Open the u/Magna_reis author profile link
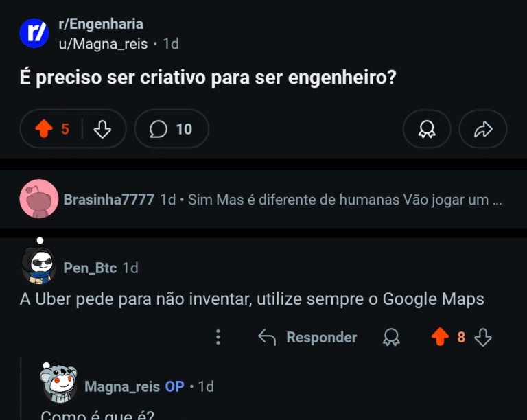527x420 pixels. (x=103, y=43)
